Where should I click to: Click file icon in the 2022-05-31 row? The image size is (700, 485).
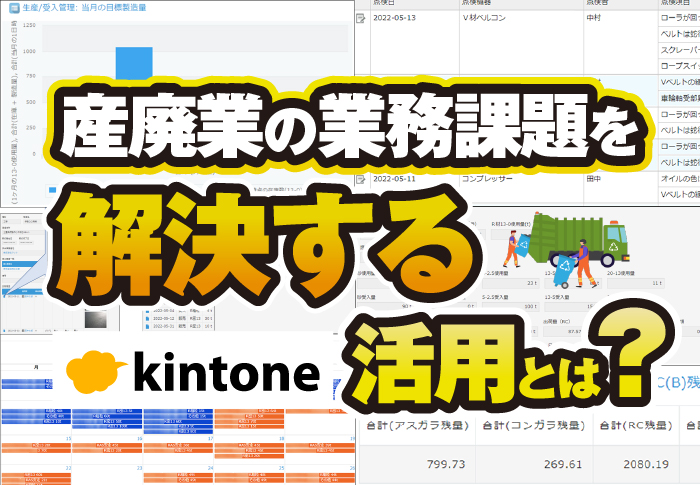[147, 326]
